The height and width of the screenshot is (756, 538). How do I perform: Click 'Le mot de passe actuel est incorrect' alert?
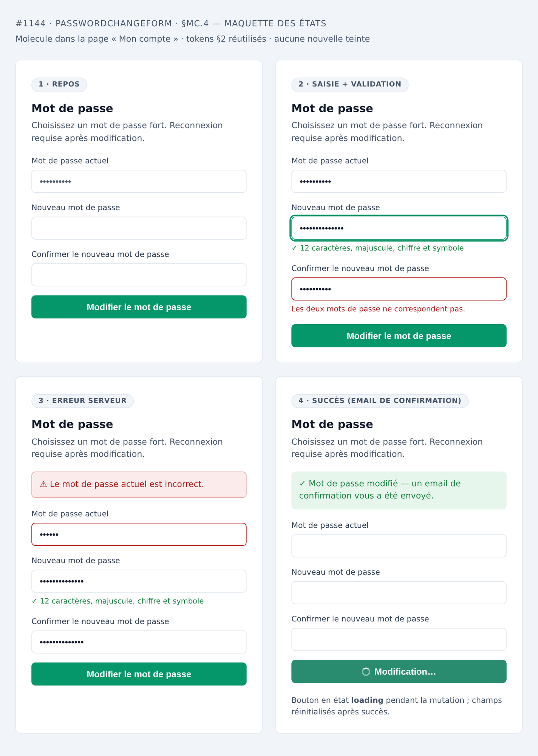[x=139, y=485]
